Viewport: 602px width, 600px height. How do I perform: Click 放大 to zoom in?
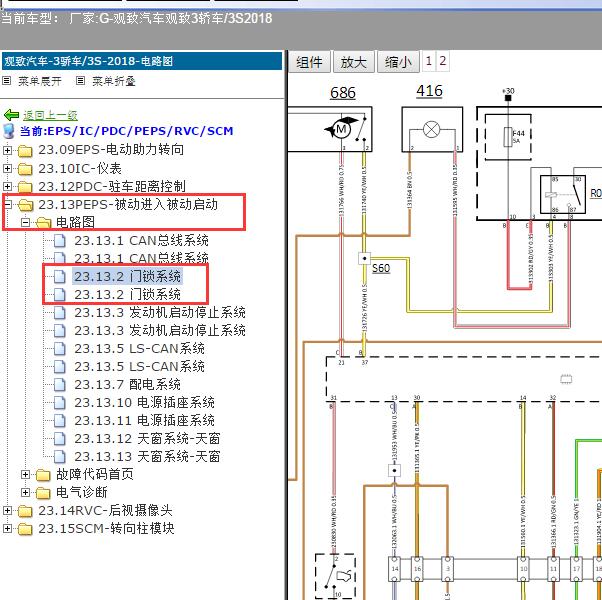point(353,61)
